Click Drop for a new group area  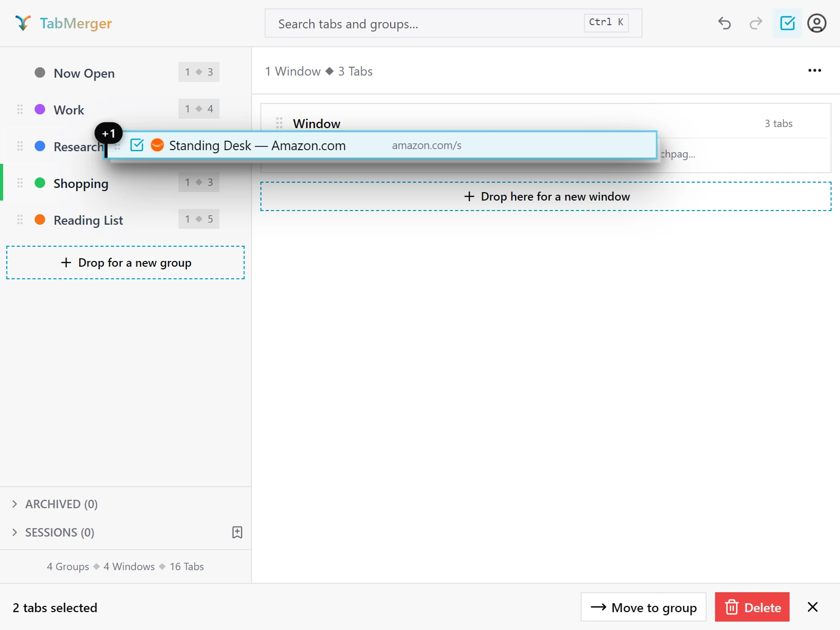click(125, 262)
